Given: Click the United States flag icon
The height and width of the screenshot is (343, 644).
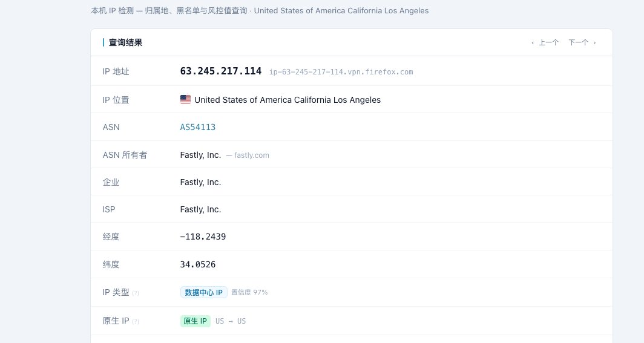Looking at the screenshot, I should pyautogui.click(x=185, y=99).
